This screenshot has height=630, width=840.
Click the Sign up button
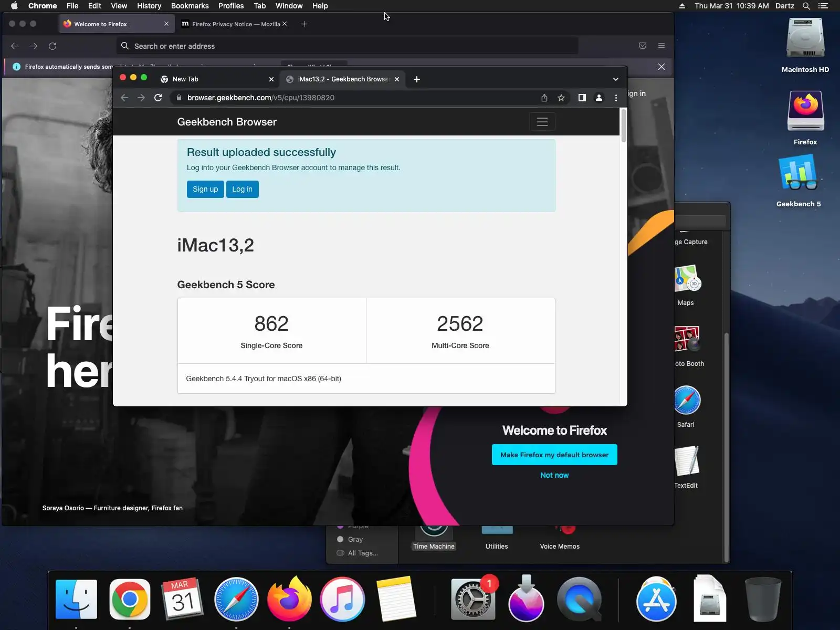pyautogui.click(x=205, y=189)
